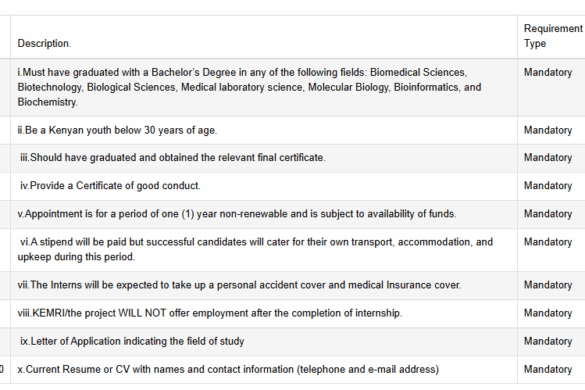Image resolution: width=585 pixels, height=390 pixels.
Task: Click the Requirement Type column header
Action: pyautogui.click(x=553, y=36)
